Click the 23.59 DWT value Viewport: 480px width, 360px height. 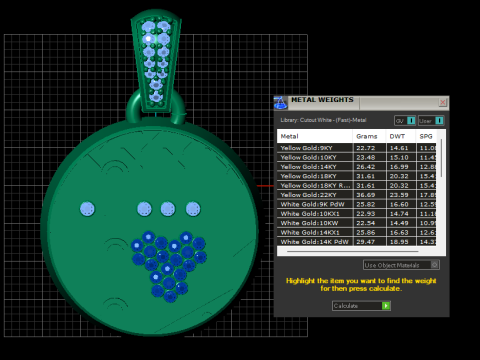pyautogui.click(x=399, y=195)
